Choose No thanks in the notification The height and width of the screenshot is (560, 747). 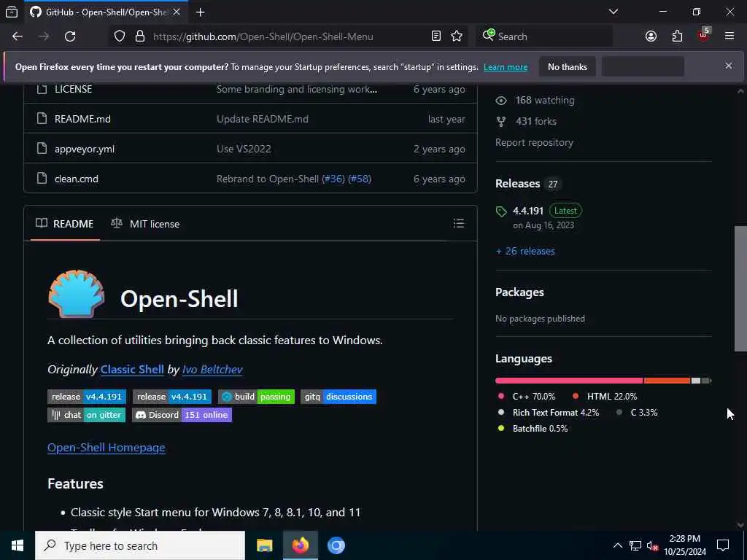pyautogui.click(x=568, y=67)
